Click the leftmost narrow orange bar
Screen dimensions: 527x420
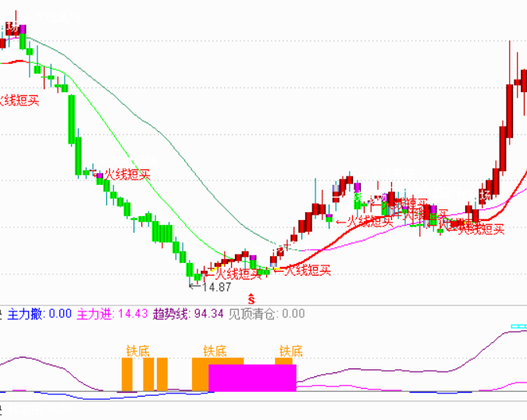tap(126, 374)
